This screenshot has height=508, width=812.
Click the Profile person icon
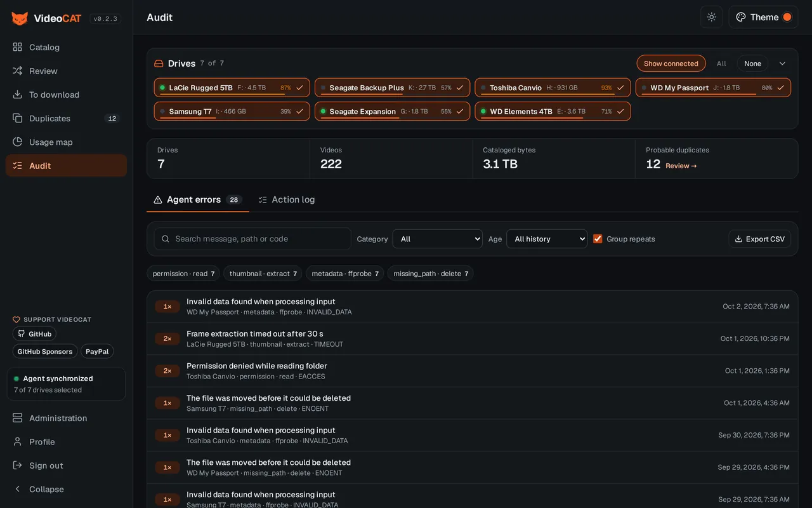coord(18,441)
